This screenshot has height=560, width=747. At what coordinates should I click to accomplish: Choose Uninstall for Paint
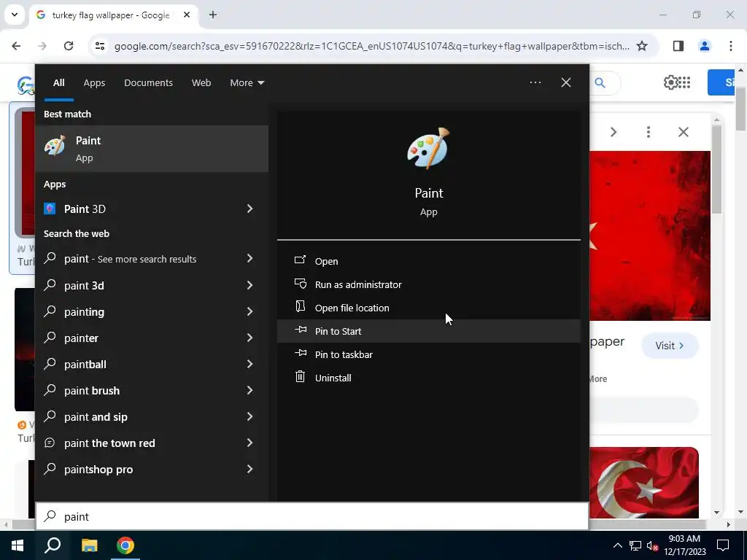(x=428, y=378)
